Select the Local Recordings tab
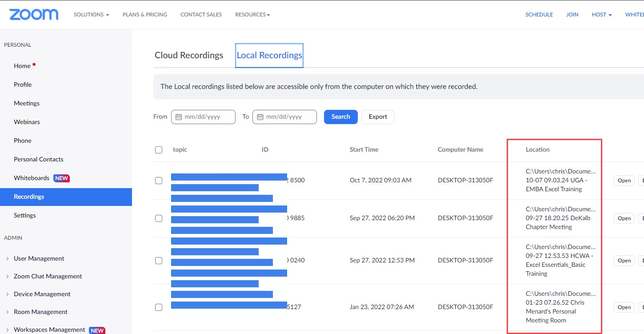 [x=269, y=55]
